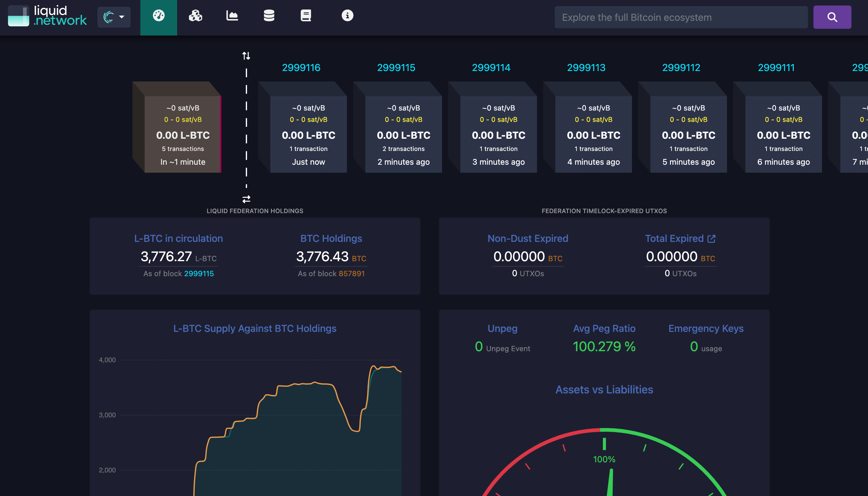Toggle vertical arrows above dashed divider
Image resolution: width=868 pixels, height=496 pixels.
pyautogui.click(x=246, y=55)
